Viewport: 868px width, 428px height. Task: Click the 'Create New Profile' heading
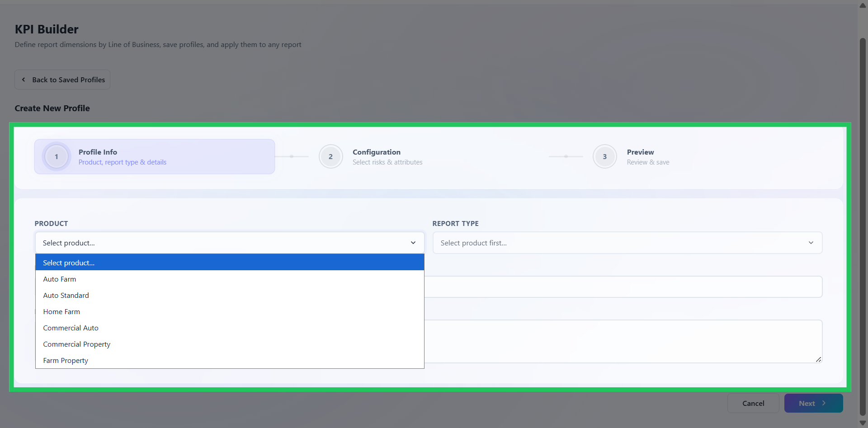pyautogui.click(x=52, y=108)
